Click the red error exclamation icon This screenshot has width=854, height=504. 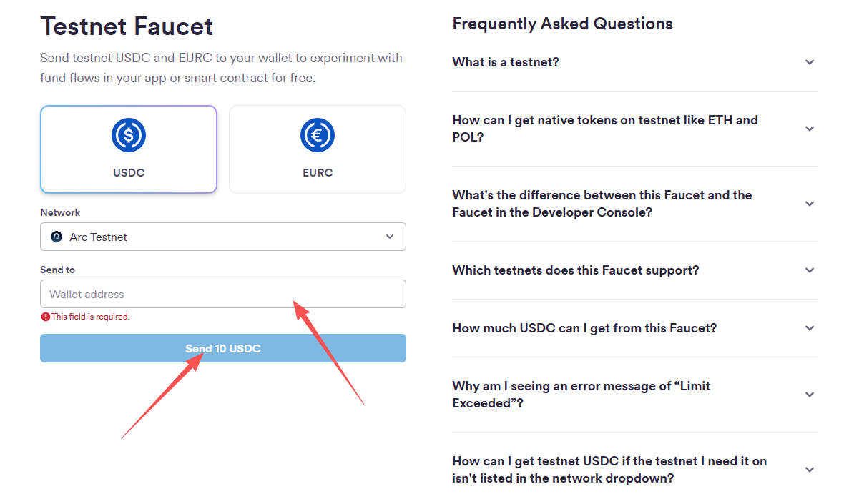46,316
